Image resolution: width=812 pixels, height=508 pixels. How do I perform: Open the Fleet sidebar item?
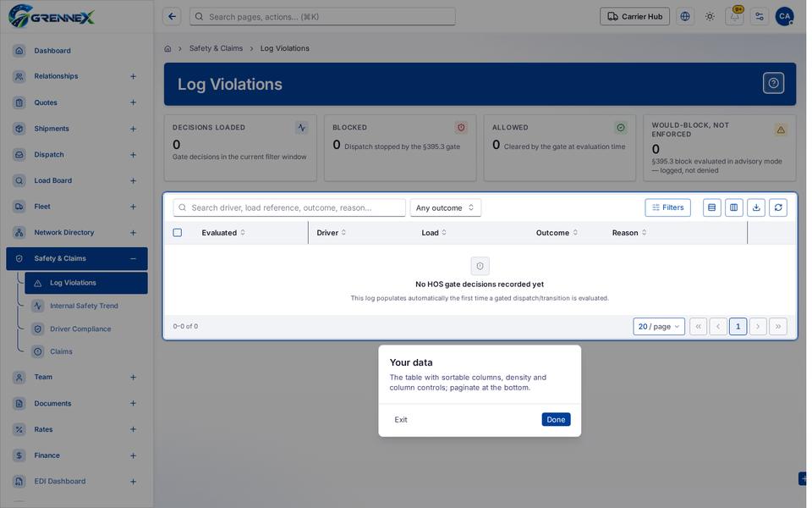coord(77,207)
